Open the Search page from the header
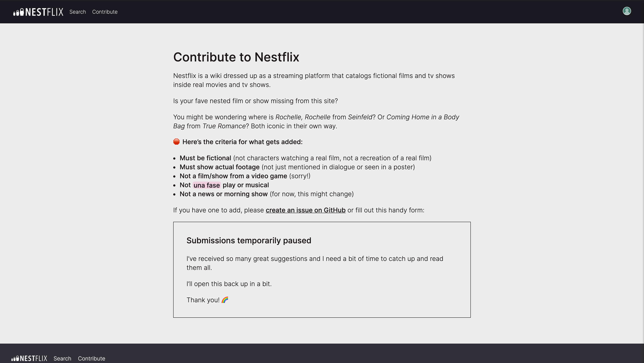The image size is (644, 363). [x=77, y=12]
